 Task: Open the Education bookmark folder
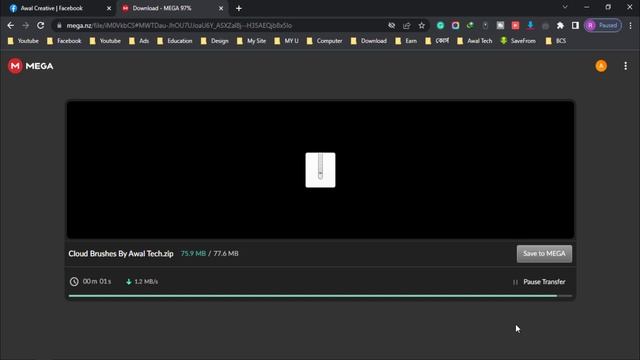pyautogui.click(x=175, y=41)
